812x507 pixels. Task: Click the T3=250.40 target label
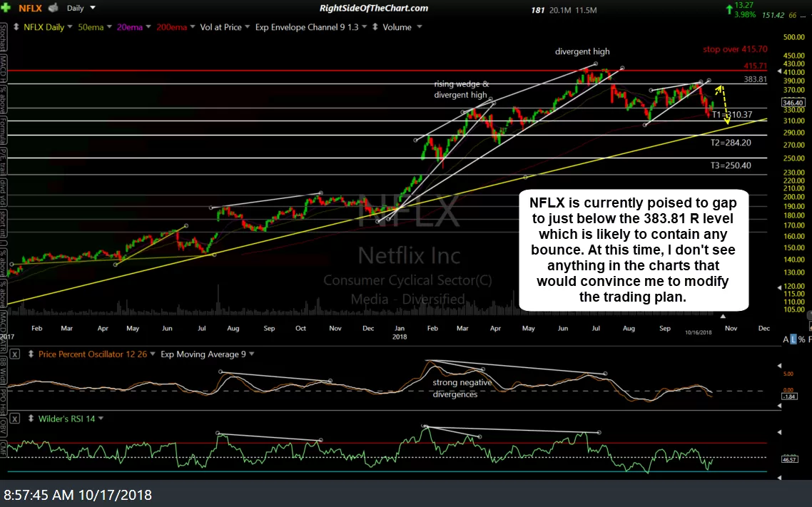pyautogui.click(x=730, y=165)
